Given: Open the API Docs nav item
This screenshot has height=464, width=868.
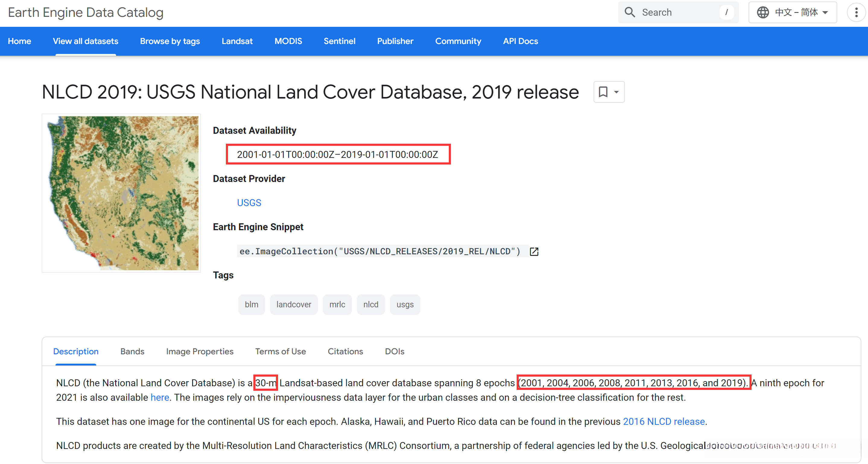Looking at the screenshot, I should pos(520,41).
